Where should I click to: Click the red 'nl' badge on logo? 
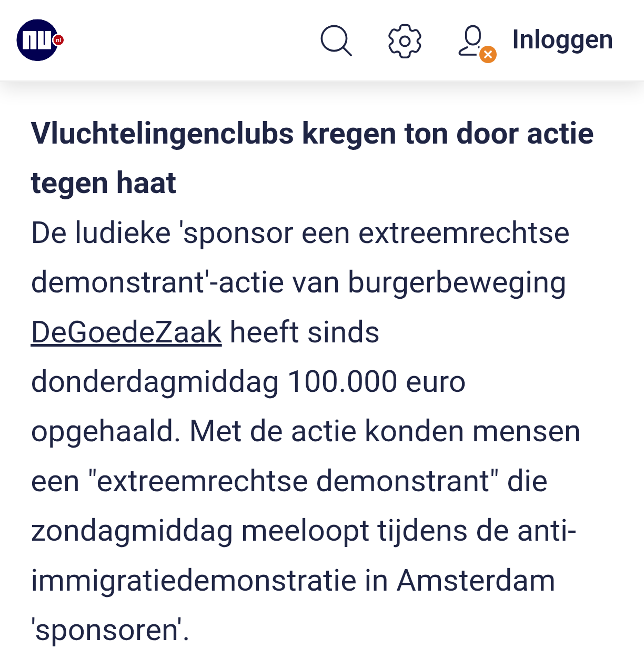tap(58, 39)
